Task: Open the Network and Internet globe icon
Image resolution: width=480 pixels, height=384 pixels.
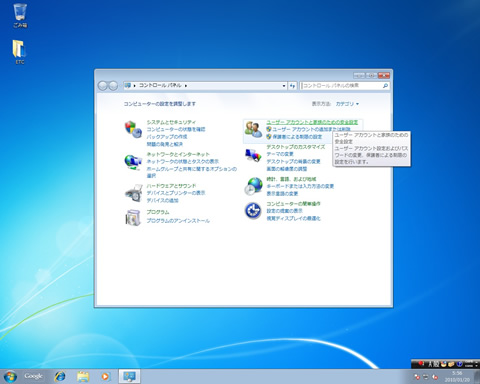Action: tap(133, 162)
